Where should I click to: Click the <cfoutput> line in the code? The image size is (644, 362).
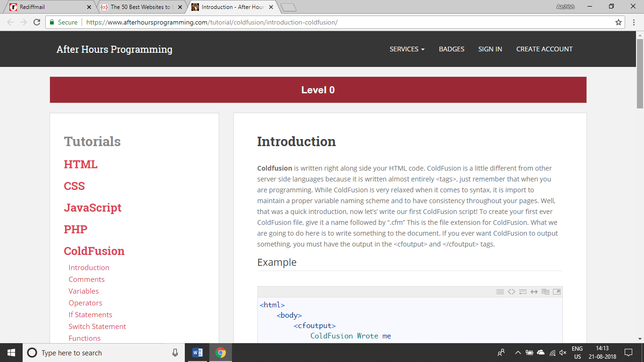coord(314,325)
